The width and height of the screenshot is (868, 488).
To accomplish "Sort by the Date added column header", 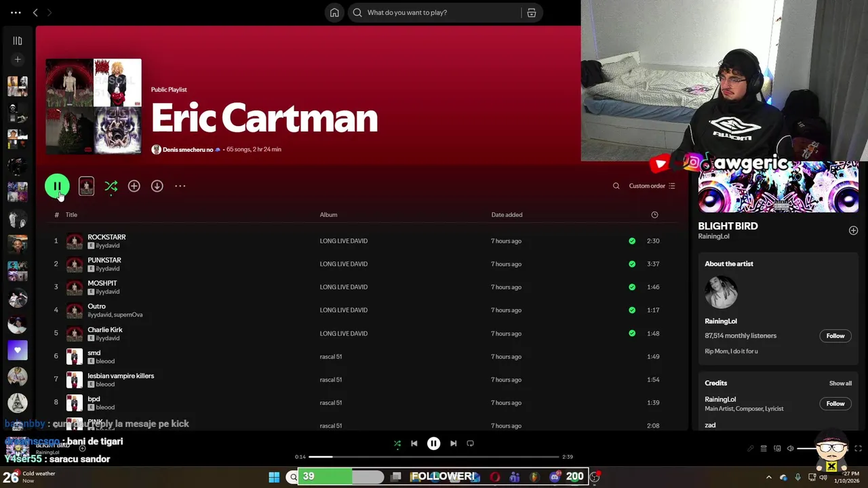I will tap(507, 215).
